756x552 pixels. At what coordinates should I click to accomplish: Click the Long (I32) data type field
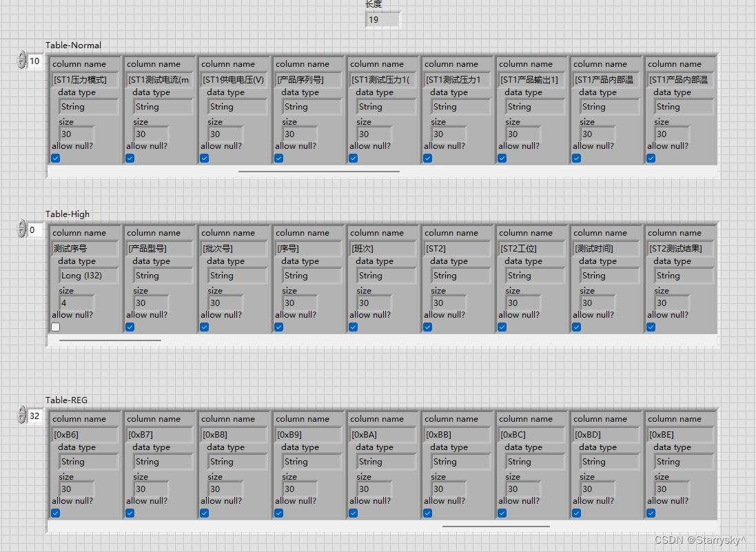tap(88, 275)
